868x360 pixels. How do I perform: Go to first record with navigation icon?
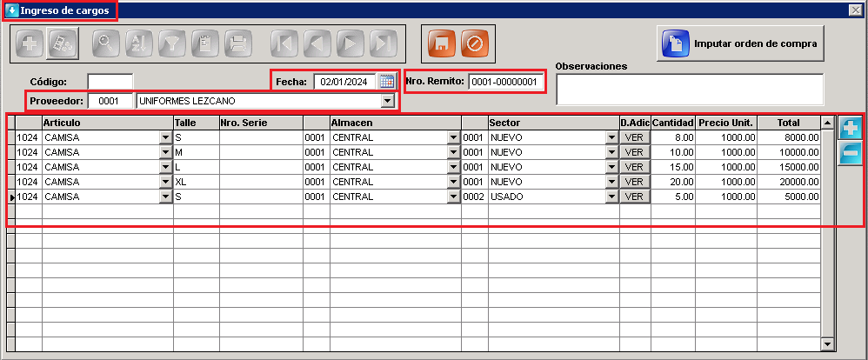click(284, 43)
